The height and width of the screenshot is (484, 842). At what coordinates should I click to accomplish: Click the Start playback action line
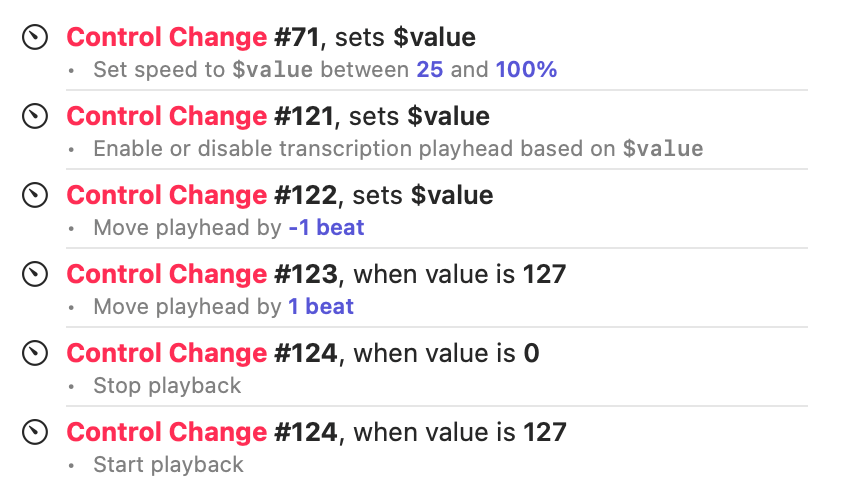(x=168, y=464)
